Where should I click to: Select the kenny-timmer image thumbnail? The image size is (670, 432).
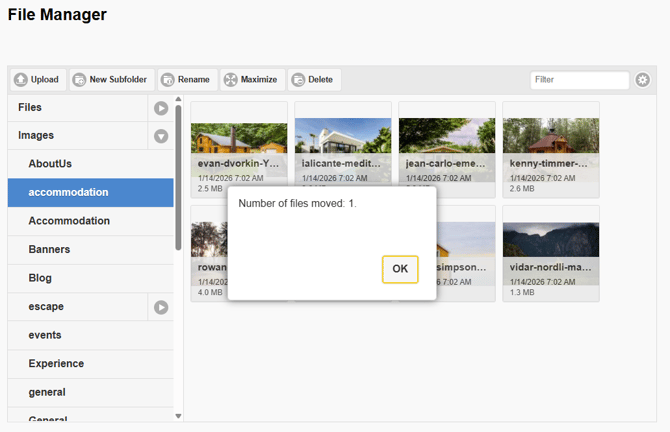coord(551,150)
